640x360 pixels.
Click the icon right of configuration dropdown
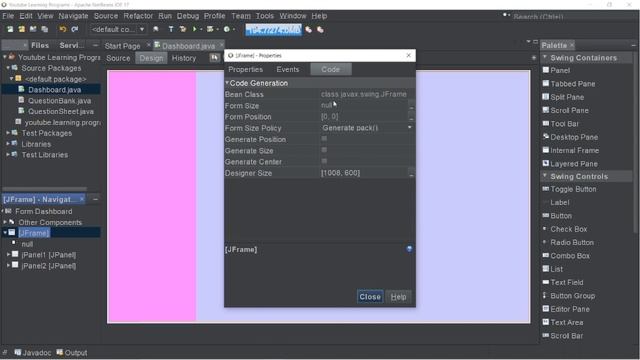156,29
